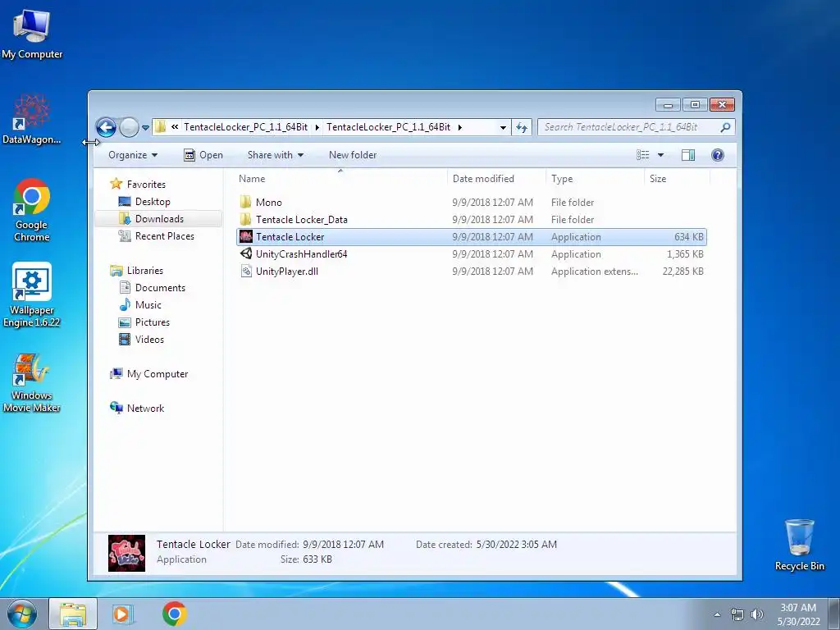The image size is (840, 630).
Task: Click the New folder button
Action: point(353,155)
